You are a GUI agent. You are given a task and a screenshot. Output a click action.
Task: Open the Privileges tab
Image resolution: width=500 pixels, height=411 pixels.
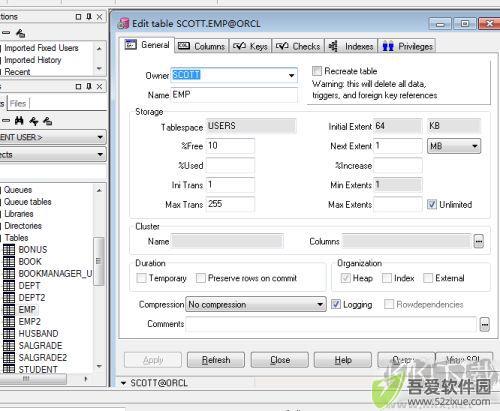407,46
